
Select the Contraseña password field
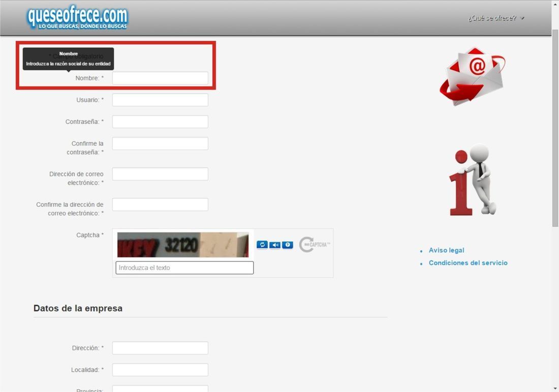(160, 121)
